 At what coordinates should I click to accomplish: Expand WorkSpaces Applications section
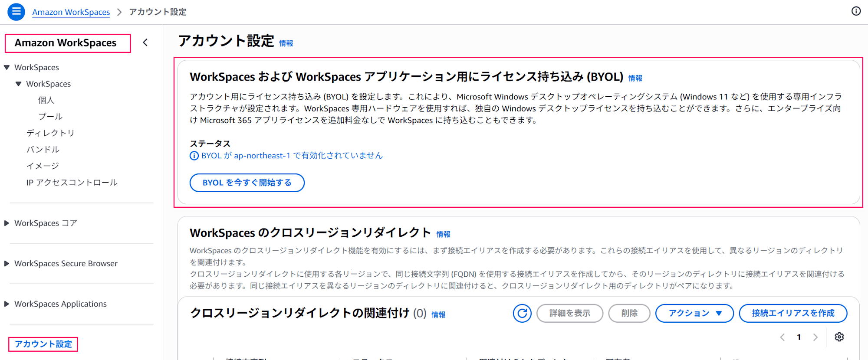[7, 304]
